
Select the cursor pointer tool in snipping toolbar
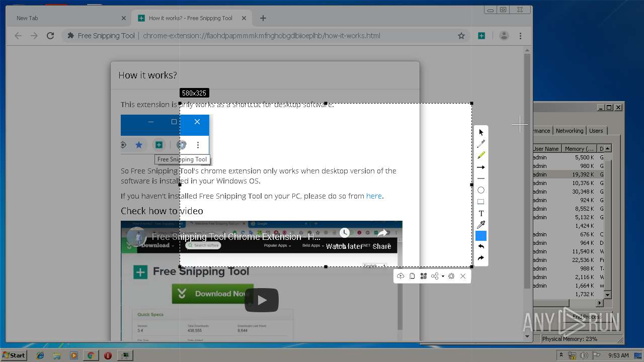pos(481,132)
